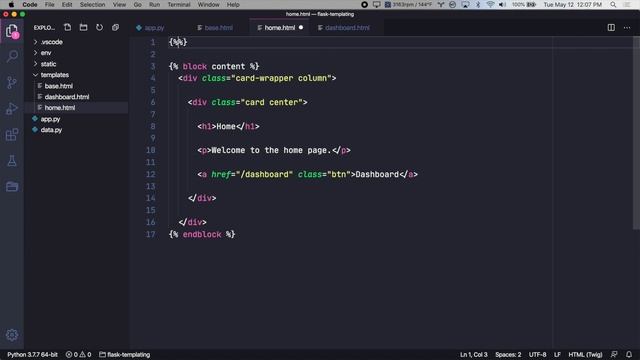Change end of line sequence LF
The image size is (640, 360).
pos(557,355)
